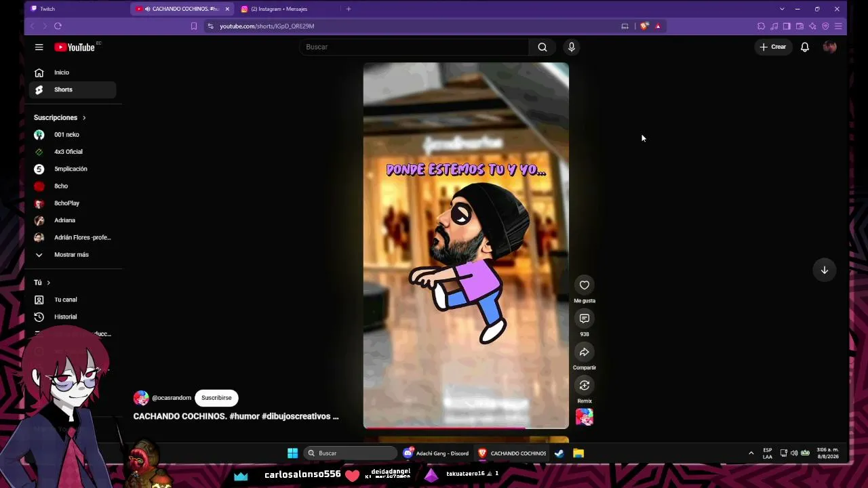Reload the page in the browser
Image resolution: width=868 pixels, height=488 pixels.
58,26
